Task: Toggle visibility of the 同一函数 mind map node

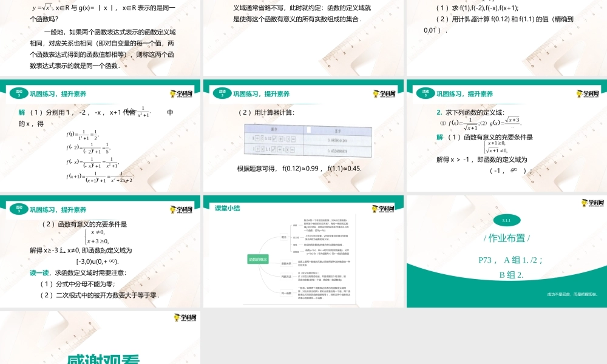Action: 286,292
